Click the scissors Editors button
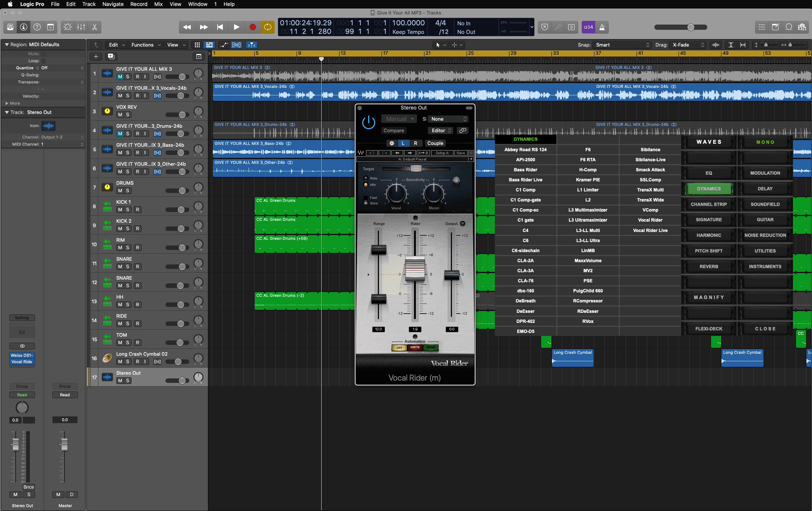The height and width of the screenshot is (511, 812). coord(94,27)
